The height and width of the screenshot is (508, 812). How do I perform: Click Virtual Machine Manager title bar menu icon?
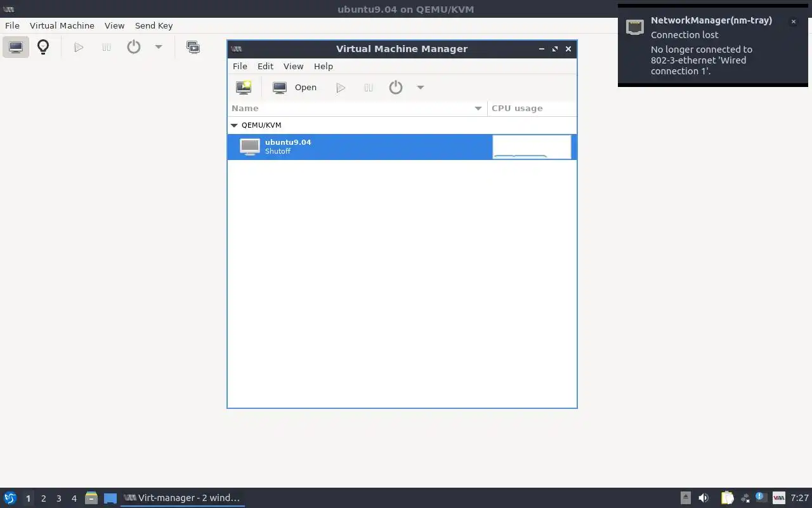point(236,49)
